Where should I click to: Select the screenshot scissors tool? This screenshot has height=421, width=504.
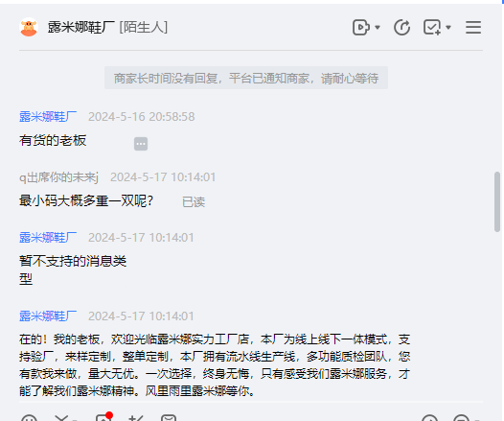pyautogui.click(x=61, y=418)
